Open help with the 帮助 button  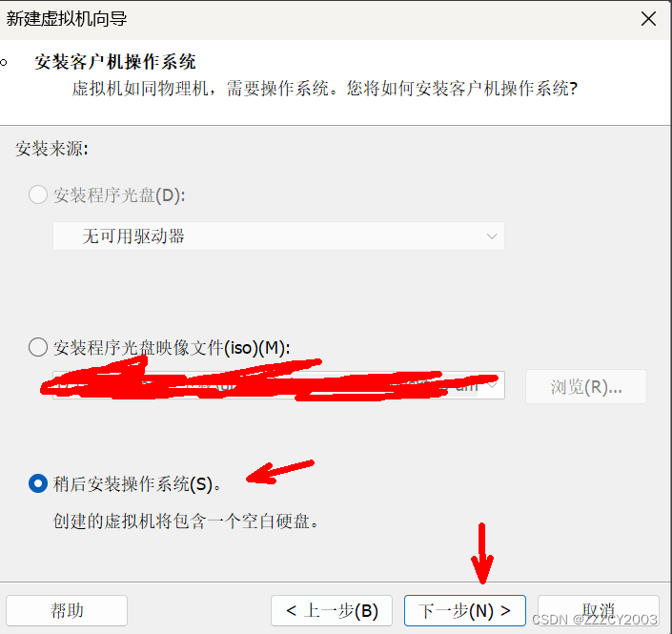[x=67, y=610]
